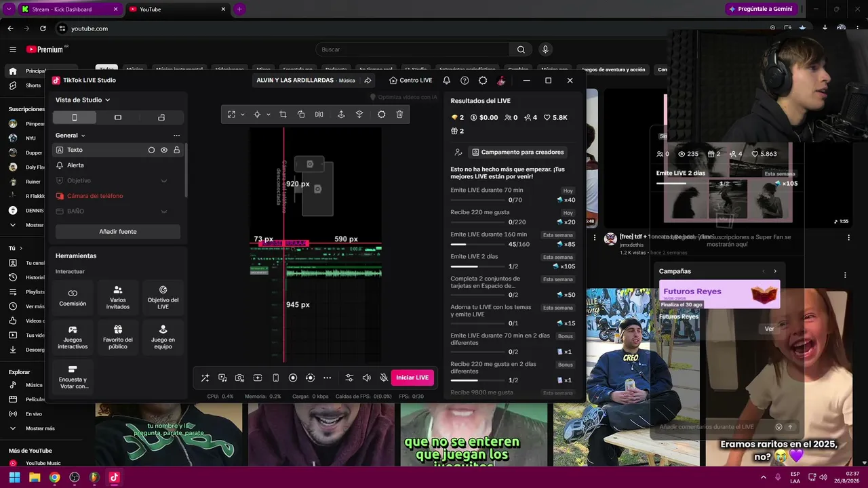The width and height of the screenshot is (868, 488).
Task: Open the Windows Start menu
Action: 14,477
